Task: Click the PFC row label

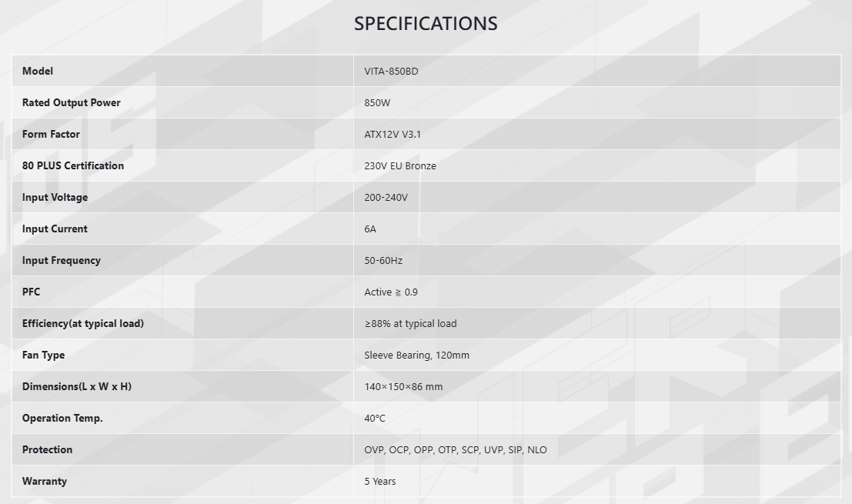Action: pyautogui.click(x=31, y=292)
